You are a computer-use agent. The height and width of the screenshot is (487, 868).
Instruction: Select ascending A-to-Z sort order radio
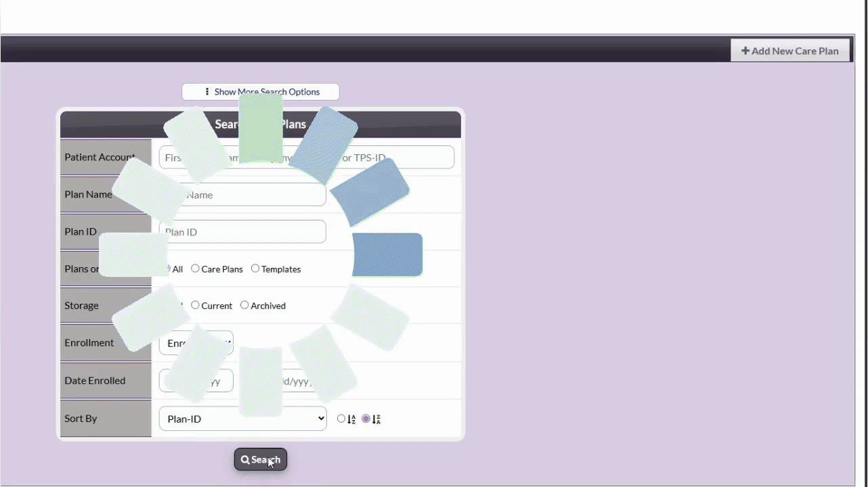pyautogui.click(x=341, y=419)
